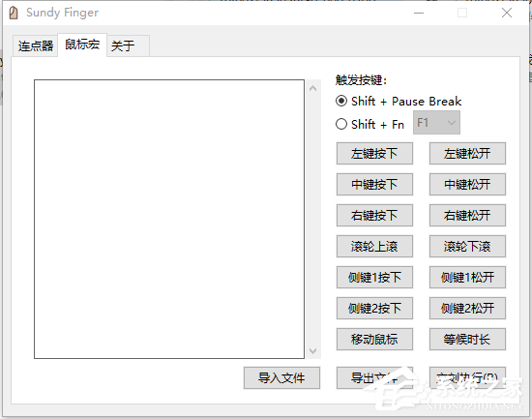Add a 中键按下 action
The image size is (532, 419).
[x=374, y=185]
